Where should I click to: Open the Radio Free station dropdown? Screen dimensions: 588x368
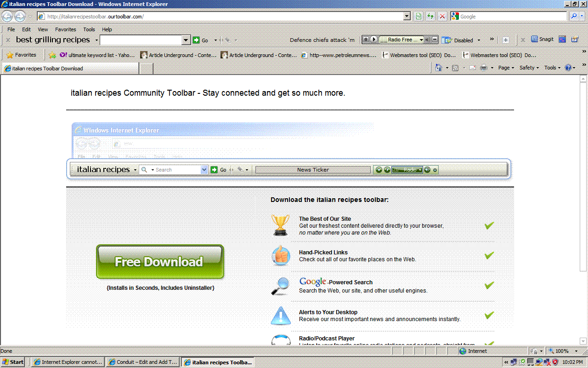(421, 40)
